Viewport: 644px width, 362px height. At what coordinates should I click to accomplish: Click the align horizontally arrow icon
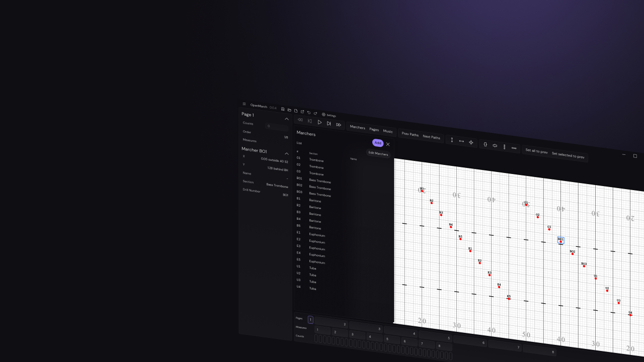[461, 141]
